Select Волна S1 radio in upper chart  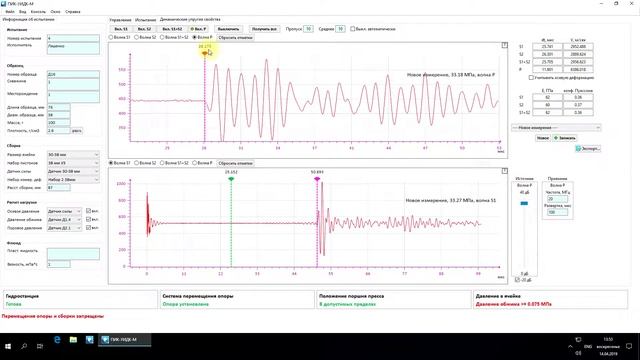(x=111, y=37)
